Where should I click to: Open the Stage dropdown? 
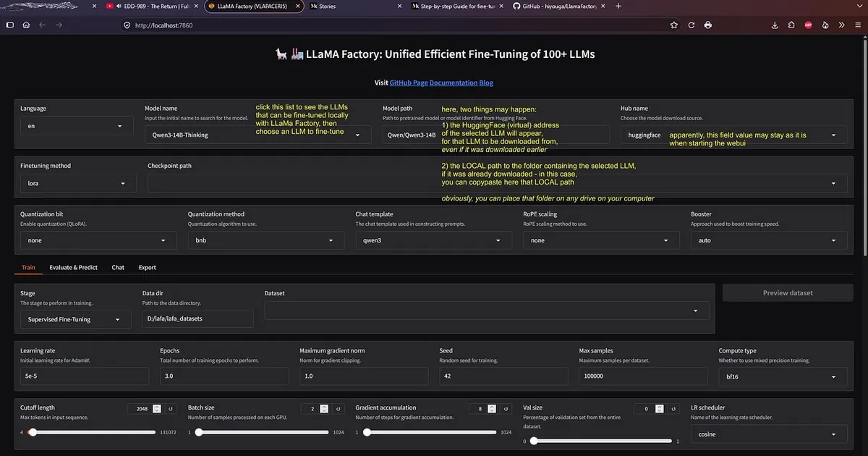tap(75, 319)
